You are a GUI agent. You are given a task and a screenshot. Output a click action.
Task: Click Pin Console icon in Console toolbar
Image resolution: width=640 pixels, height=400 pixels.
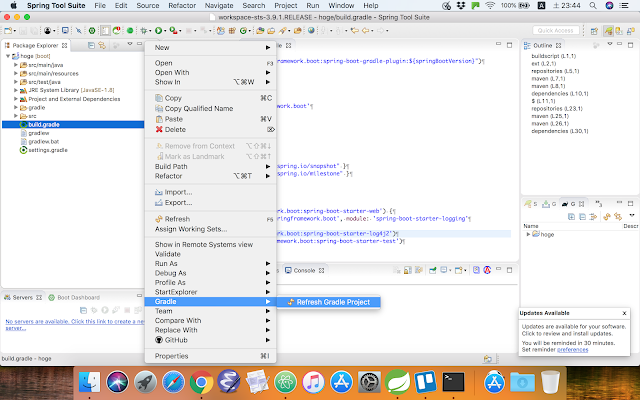(x=432, y=270)
